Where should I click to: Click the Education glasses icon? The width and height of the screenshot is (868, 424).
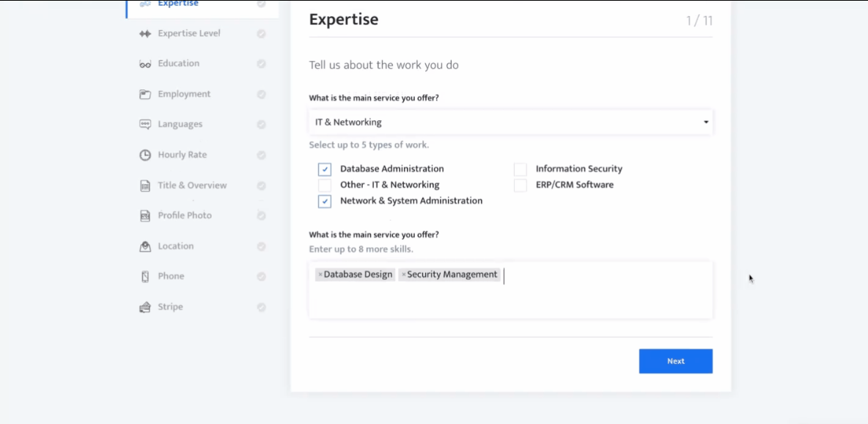coord(145,64)
